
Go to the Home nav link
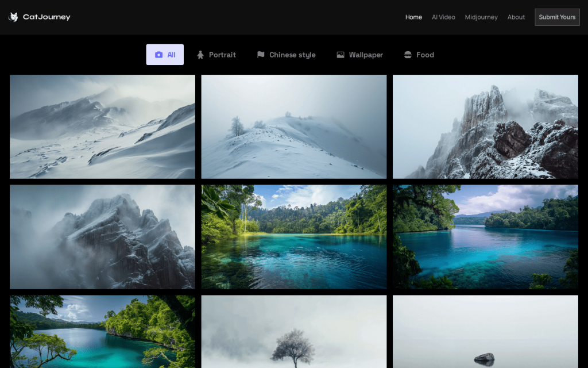413,17
